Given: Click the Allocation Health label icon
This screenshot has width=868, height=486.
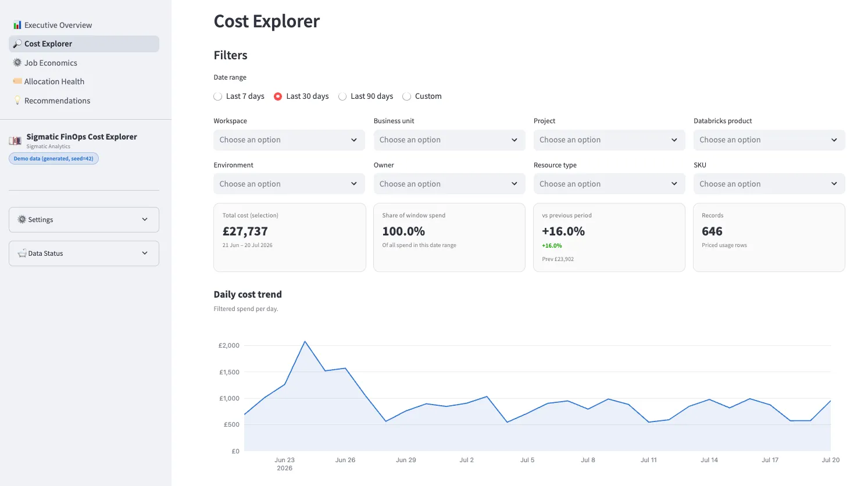Looking at the screenshot, I should click(x=17, y=81).
